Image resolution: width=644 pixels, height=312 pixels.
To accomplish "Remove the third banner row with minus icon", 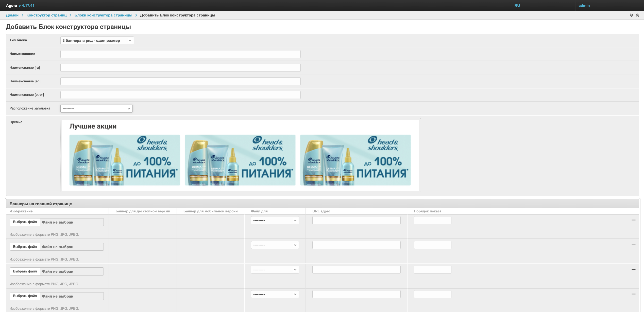I will pos(633,269).
